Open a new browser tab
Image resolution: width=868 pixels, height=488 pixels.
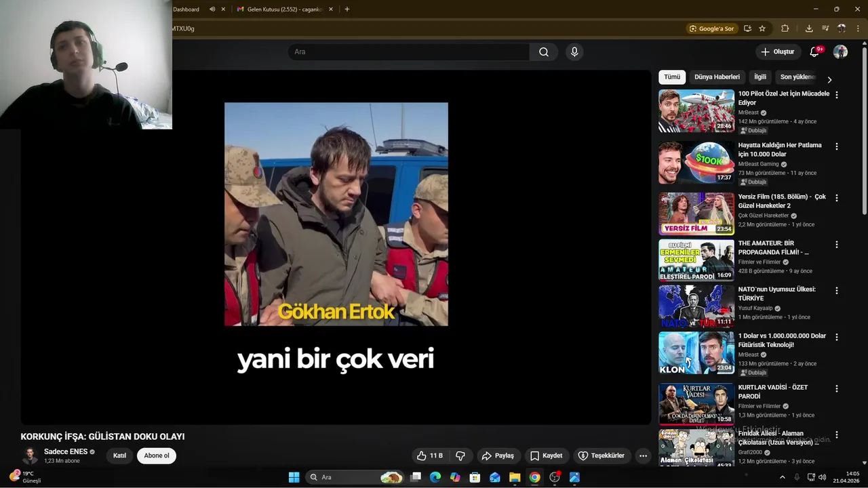coord(347,9)
